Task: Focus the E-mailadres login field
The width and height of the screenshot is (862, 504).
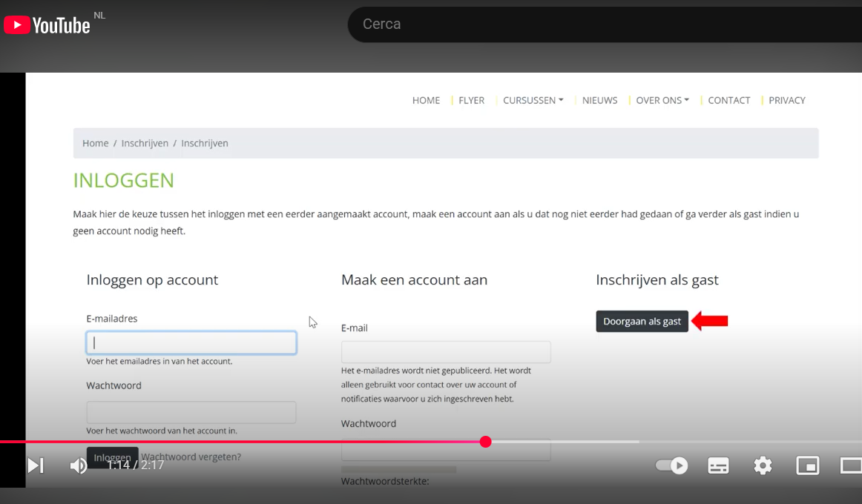Action: click(x=191, y=342)
